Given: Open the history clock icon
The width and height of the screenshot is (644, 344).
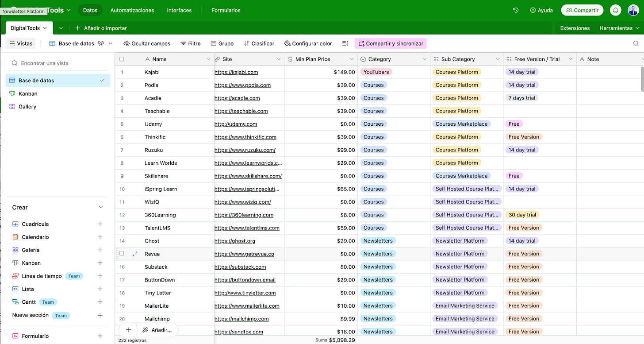Looking at the screenshot, I should (x=516, y=10).
